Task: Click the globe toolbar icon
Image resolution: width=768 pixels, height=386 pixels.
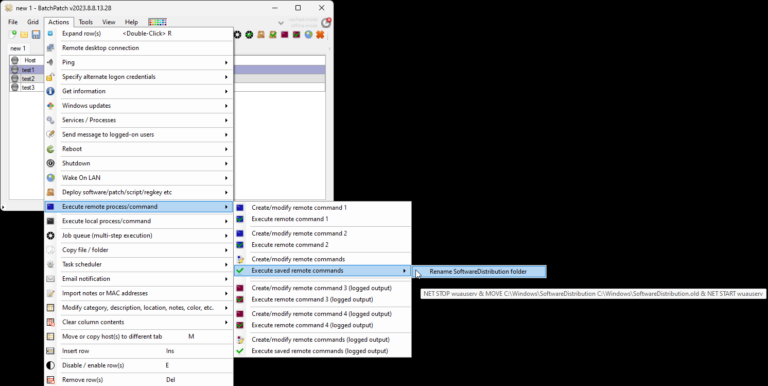Action: coord(308,34)
